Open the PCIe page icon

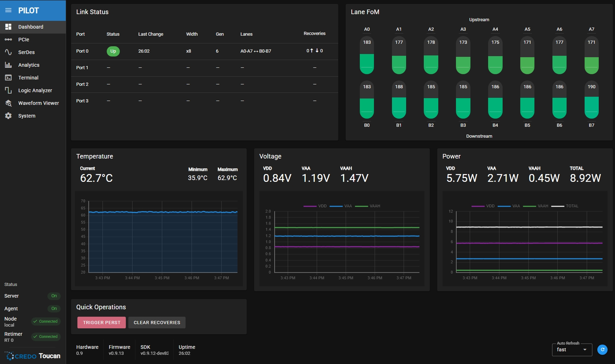tap(8, 40)
